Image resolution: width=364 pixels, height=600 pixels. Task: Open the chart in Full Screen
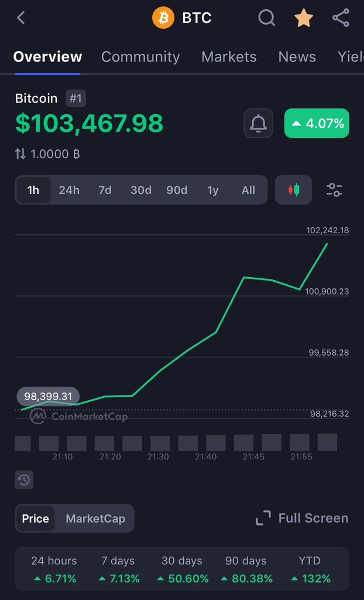[x=302, y=518]
